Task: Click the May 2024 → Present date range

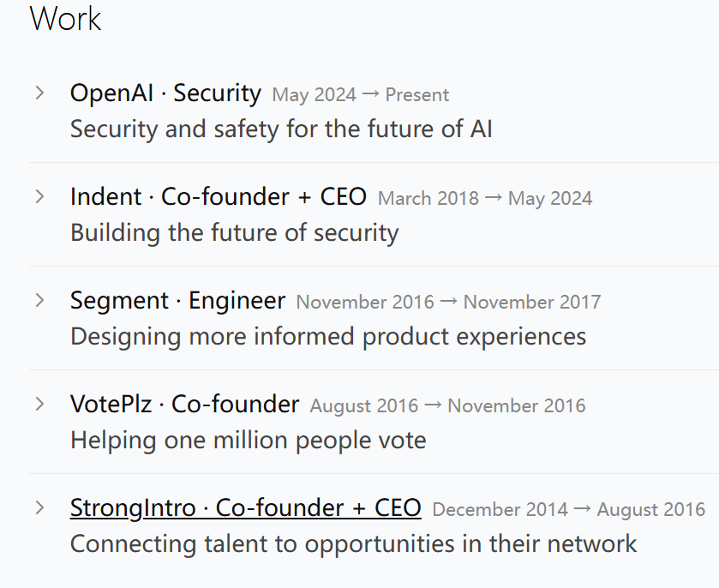Action: coord(361,95)
